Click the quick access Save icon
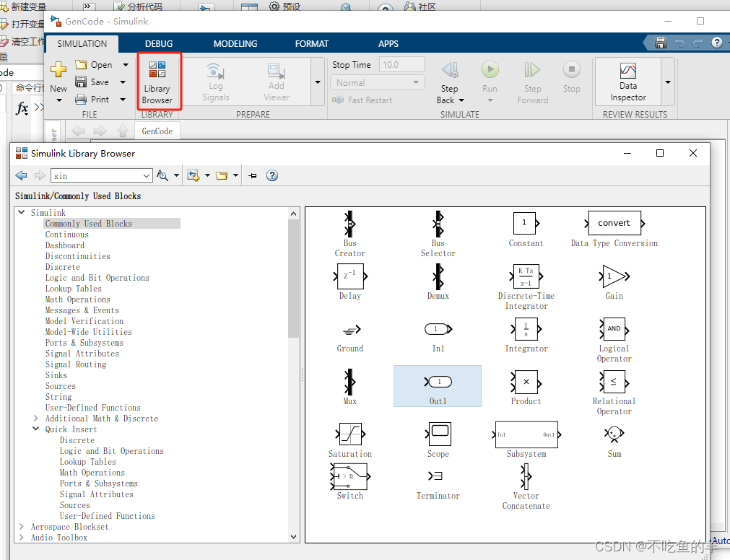 (x=660, y=43)
